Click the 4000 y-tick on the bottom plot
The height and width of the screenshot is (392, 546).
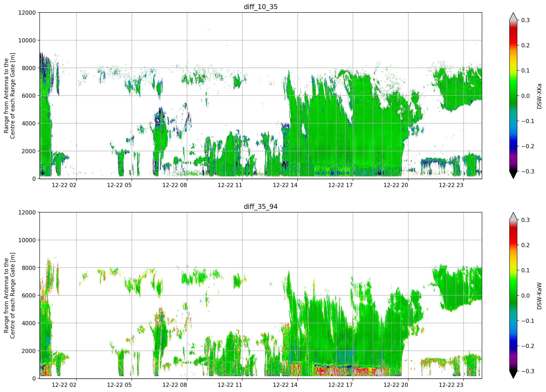[x=29, y=323]
